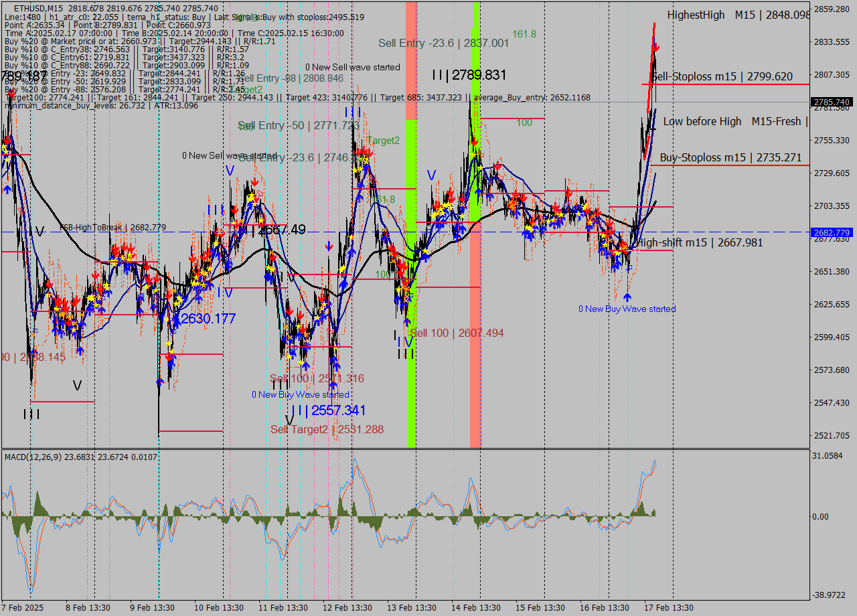Click the 'Buy-Stoploss m15 | 2735.271' level label
857x616 pixels.
pos(728,158)
